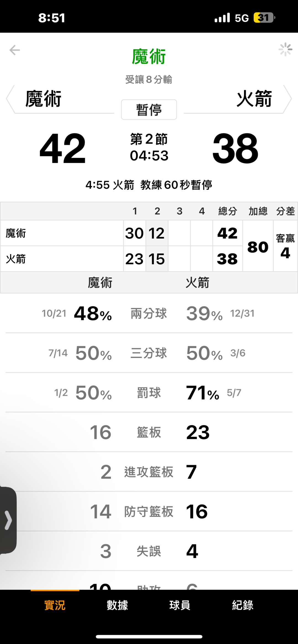Tap the home indicator bar
Image resolution: width=298 pixels, height=644 pixels.
149,637
